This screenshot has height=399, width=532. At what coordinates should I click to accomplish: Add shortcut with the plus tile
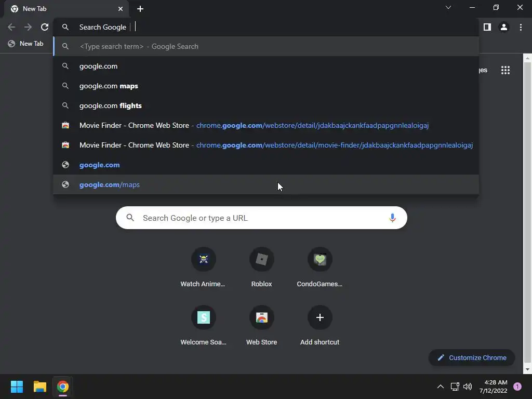320,325
